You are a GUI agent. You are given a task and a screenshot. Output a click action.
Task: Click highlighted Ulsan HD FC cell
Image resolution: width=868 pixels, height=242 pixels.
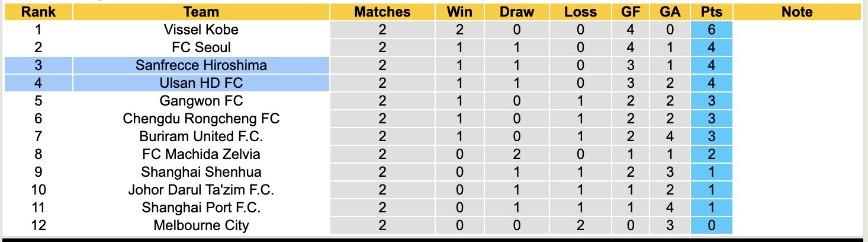pos(201,83)
